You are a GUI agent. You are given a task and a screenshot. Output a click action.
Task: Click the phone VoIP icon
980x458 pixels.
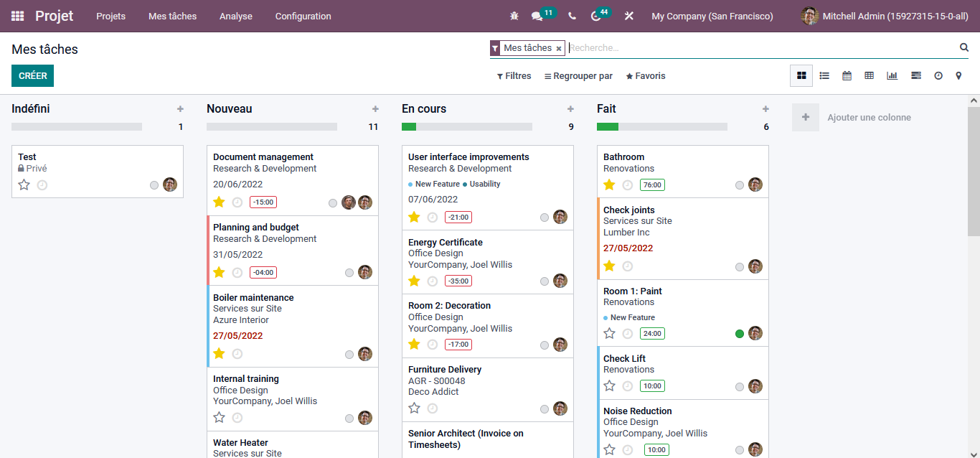click(x=572, y=16)
